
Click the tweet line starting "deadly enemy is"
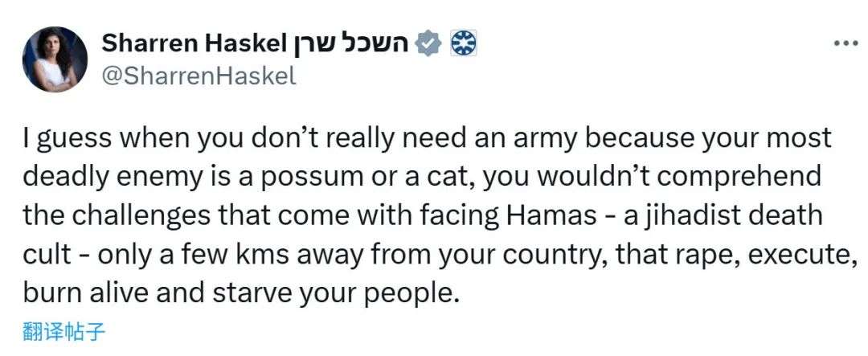[412, 178]
